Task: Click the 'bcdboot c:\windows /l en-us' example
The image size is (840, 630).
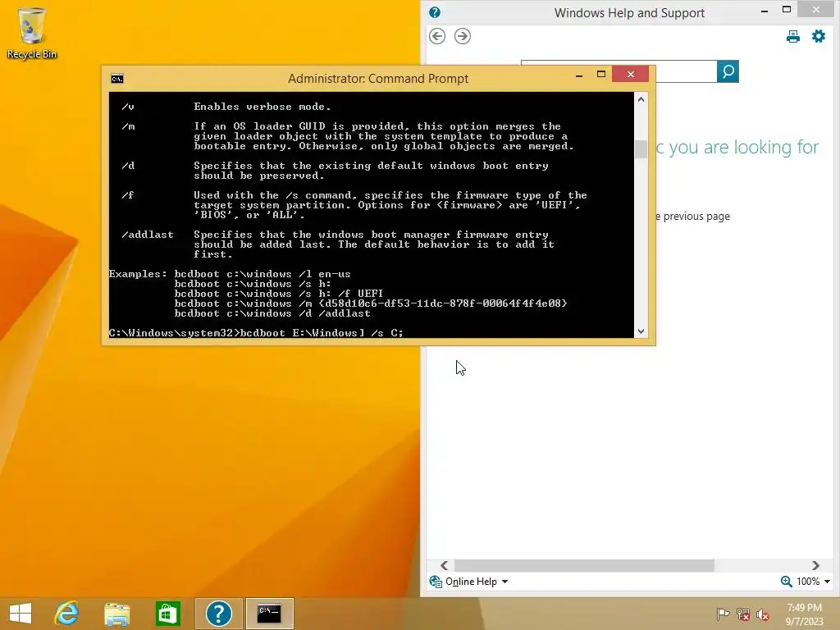Action: [262, 274]
